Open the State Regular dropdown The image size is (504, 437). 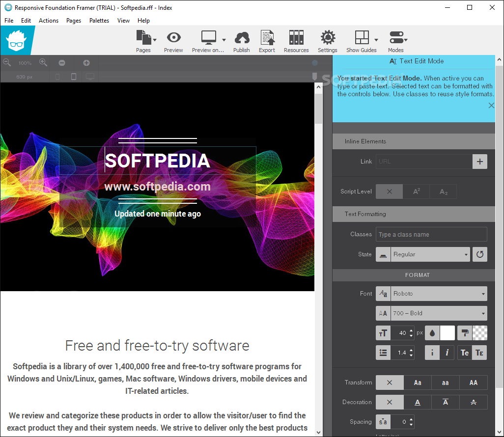pos(430,254)
